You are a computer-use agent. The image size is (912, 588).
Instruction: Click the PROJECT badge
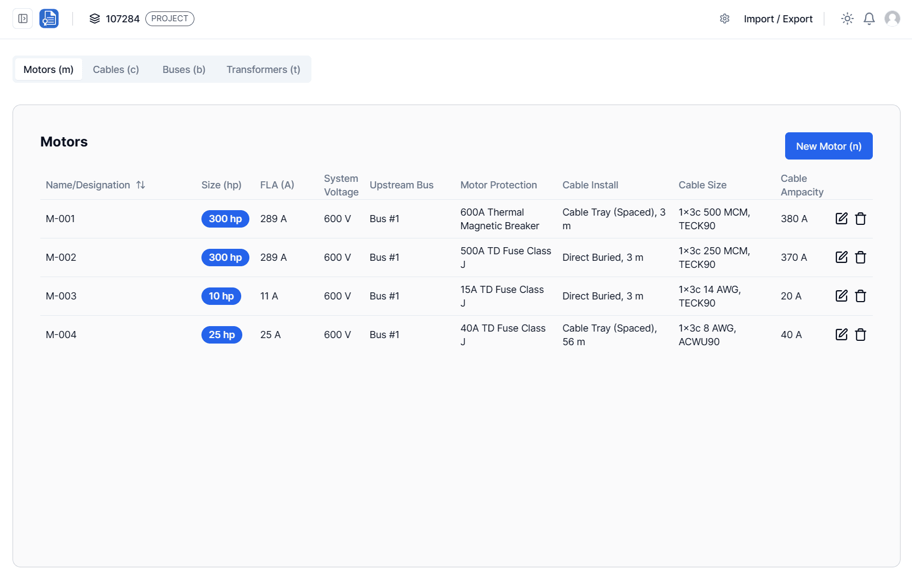coord(170,19)
